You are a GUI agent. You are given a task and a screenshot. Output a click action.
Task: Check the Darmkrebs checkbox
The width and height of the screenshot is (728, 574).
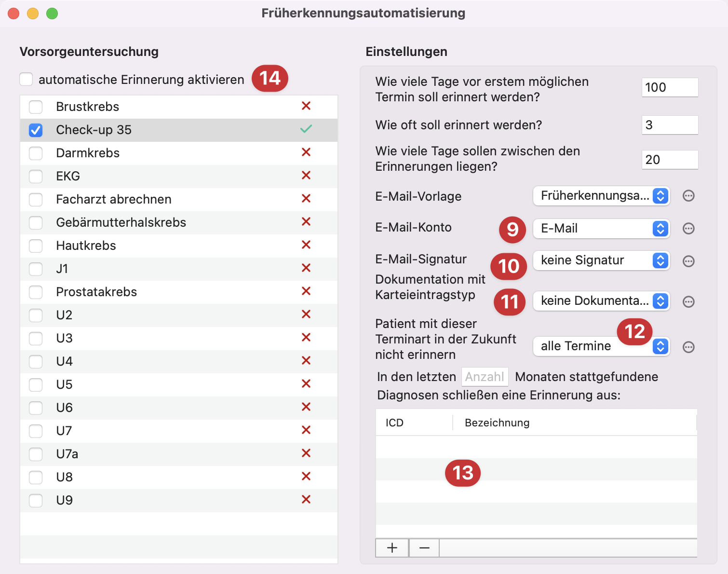pyautogui.click(x=36, y=153)
